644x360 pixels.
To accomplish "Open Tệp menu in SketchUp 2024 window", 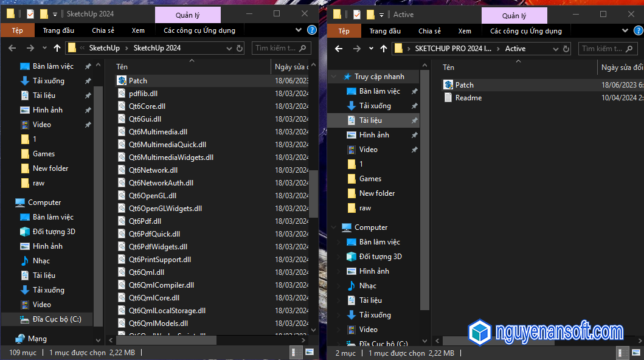I will click(x=17, y=30).
